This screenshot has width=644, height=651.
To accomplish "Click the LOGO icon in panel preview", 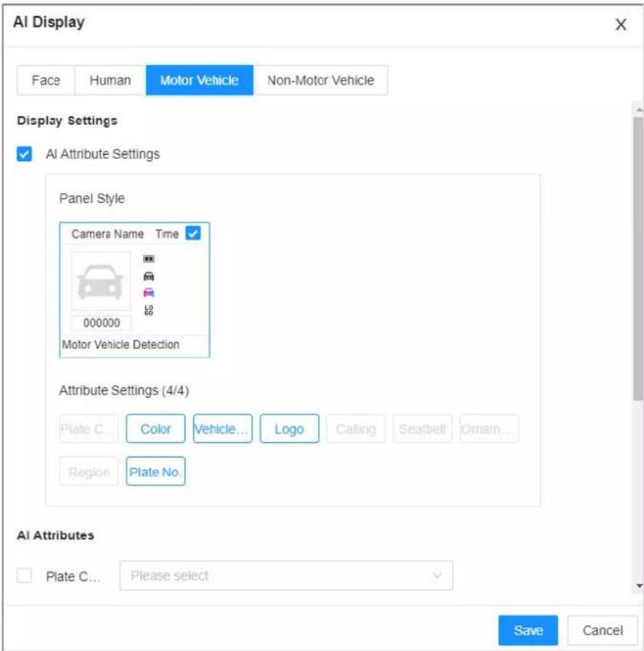I will (x=149, y=310).
